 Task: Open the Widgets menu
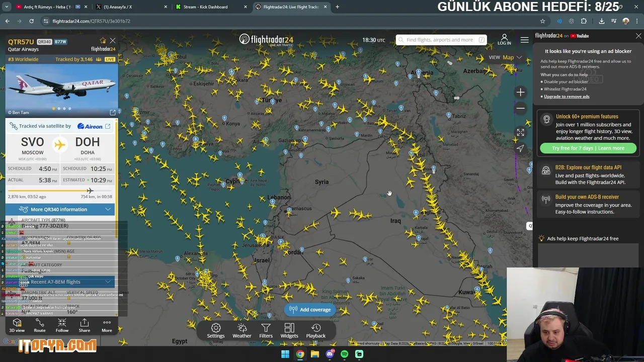coord(289,331)
